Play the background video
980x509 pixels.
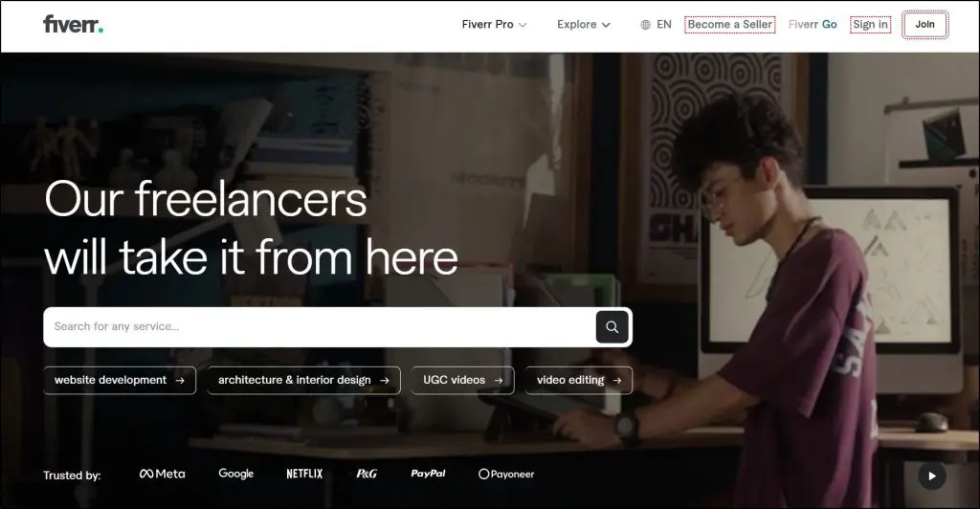click(x=932, y=476)
